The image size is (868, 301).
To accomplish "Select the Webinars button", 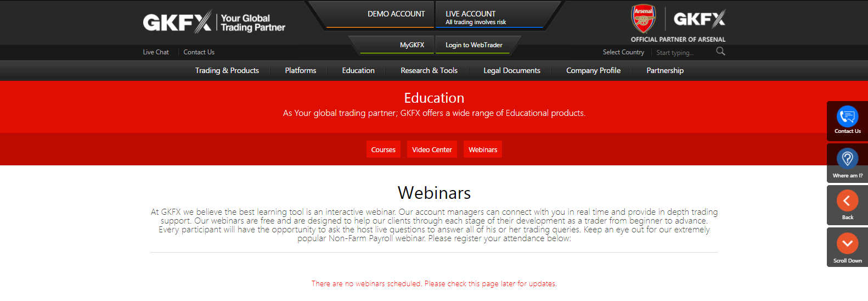I will coord(483,149).
